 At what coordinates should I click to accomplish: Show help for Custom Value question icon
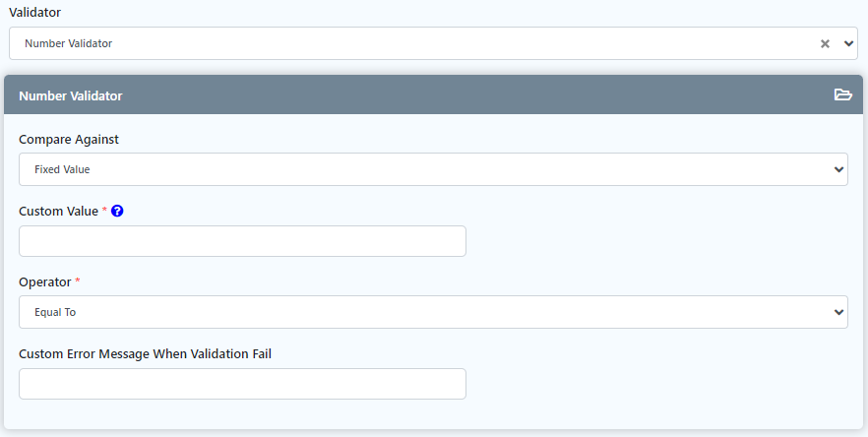pyautogui.click(x=117, y=211)
